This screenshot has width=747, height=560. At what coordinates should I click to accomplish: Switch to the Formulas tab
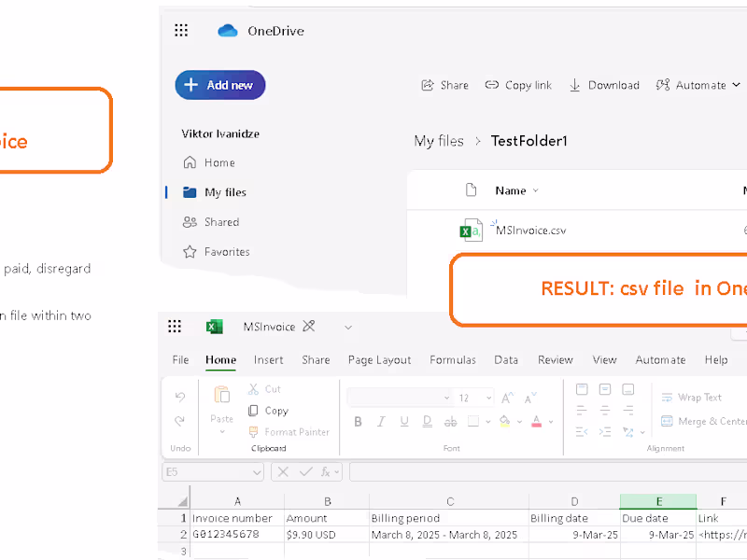453,360
